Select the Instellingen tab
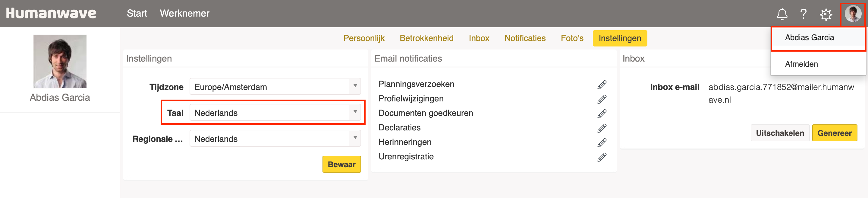 click(x=620, y=38)
